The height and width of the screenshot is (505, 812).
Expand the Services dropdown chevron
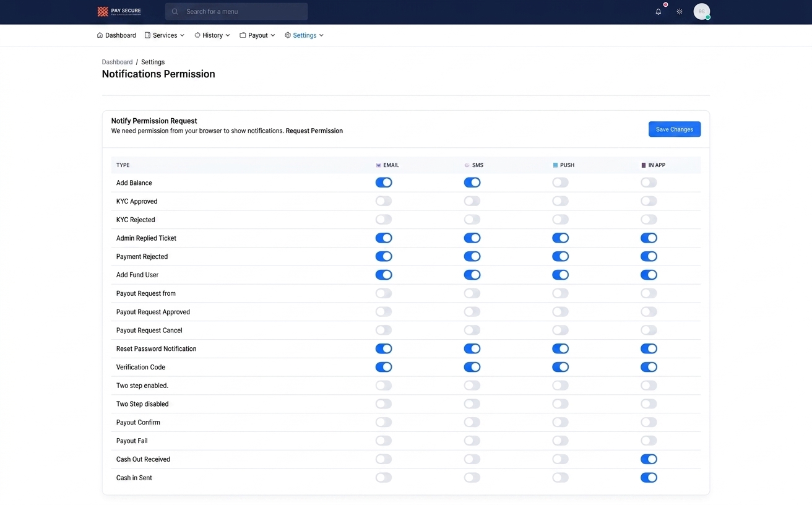pyautogui.click(x=182, y=35)
